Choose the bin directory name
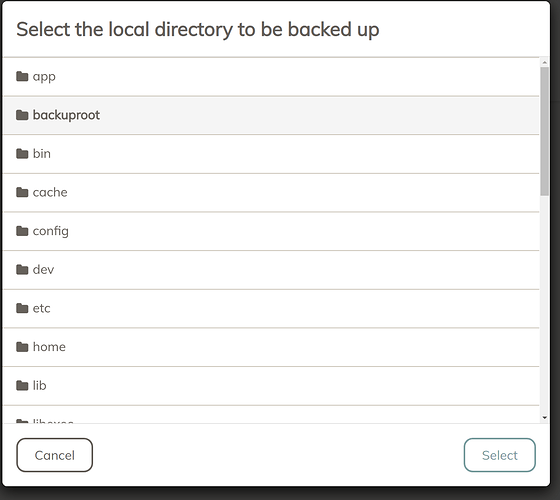The image size is (560, 500). pyautogui.click(x=42, y=154)
